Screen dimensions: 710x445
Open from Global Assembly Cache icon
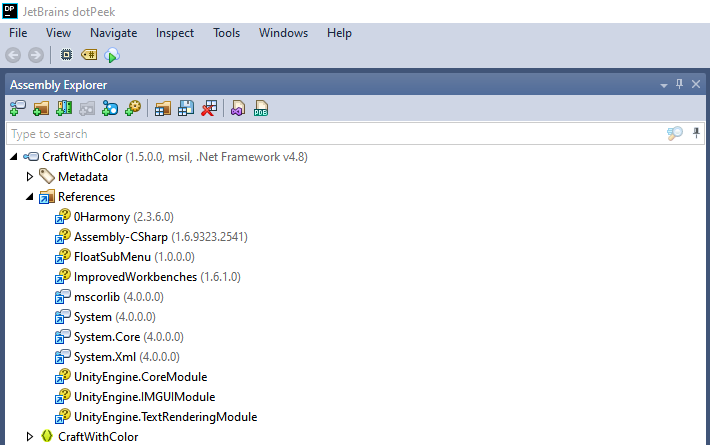click(x=64, y=109)
